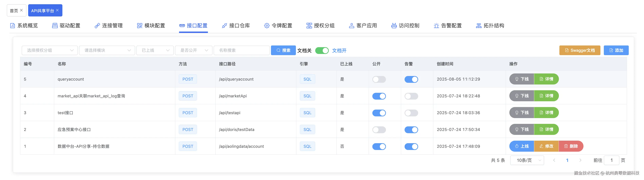
Task: Click the 告警配置 alarm icon
Action: tap(436, 25)
